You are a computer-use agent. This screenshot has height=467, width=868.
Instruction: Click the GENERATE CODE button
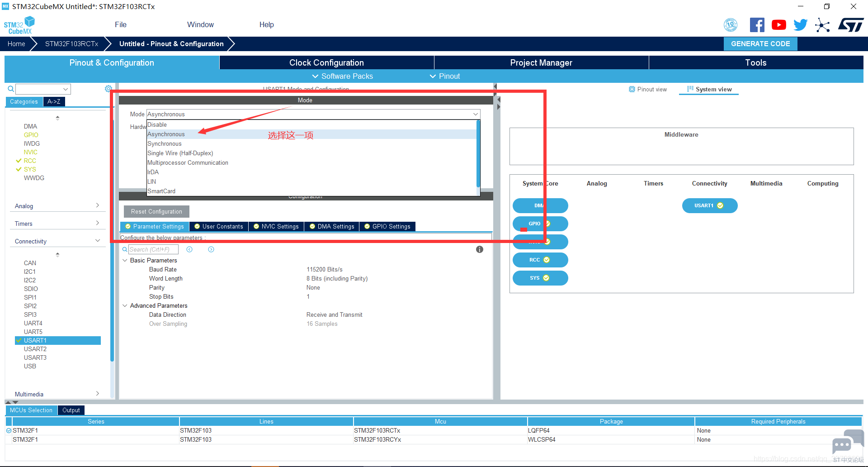pos(760,44)
